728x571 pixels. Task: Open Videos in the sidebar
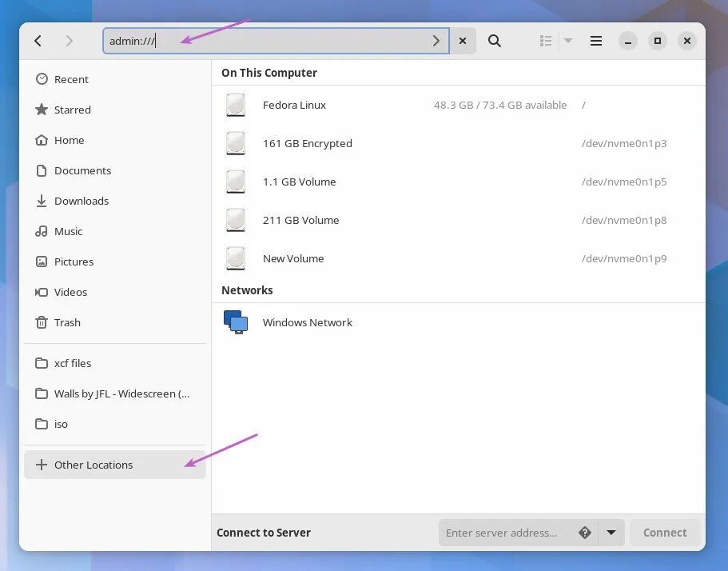coord(115,292)
